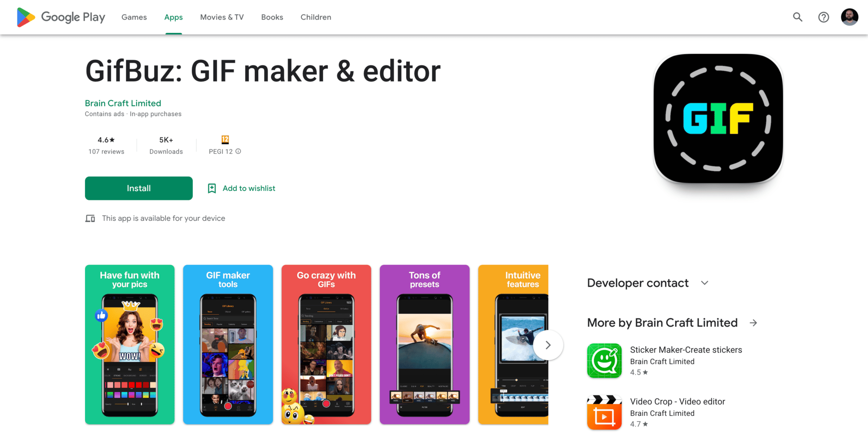Screen dimensions: 868x438
Task: Open the search magnifier icon
Action: 798,17
